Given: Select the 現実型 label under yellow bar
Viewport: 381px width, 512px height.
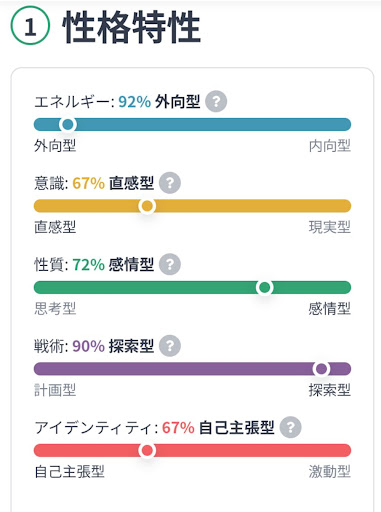Looking at the screenshot, I should pos(330,227).
